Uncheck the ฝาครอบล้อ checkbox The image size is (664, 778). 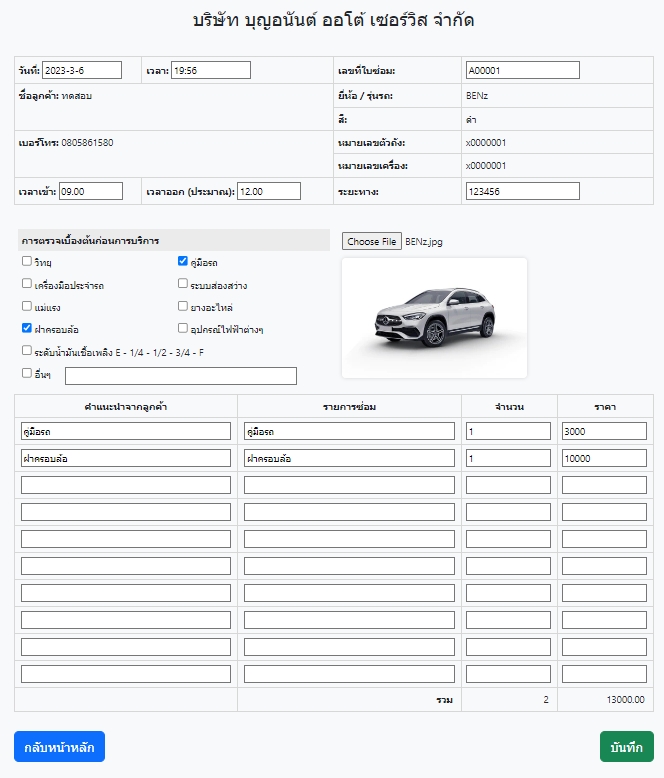pos(27,328)
